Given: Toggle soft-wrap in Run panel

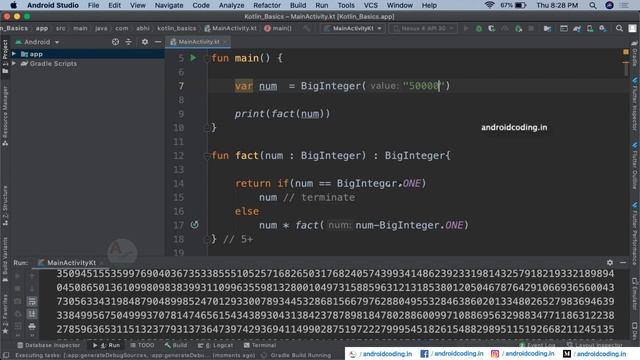Looking at the screenshot, I should coord(32,302).
